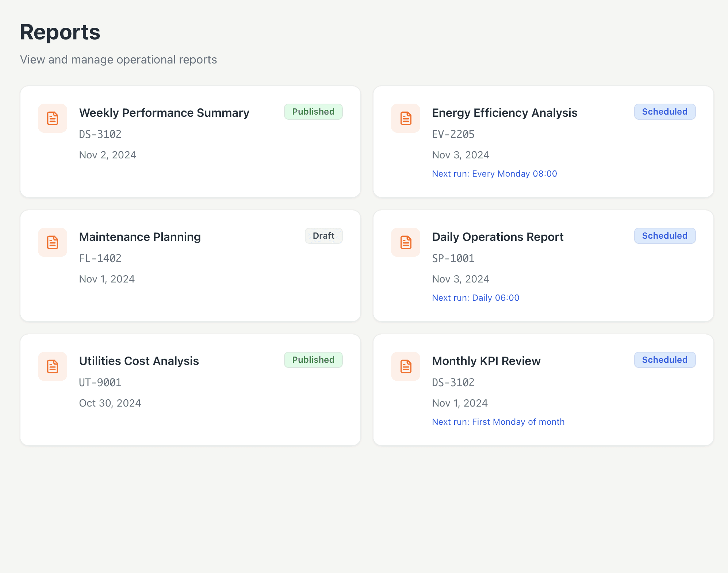728x573 pixels.
Task: Click Next run: Daily 06:00 text
Action: click(475, 298)
